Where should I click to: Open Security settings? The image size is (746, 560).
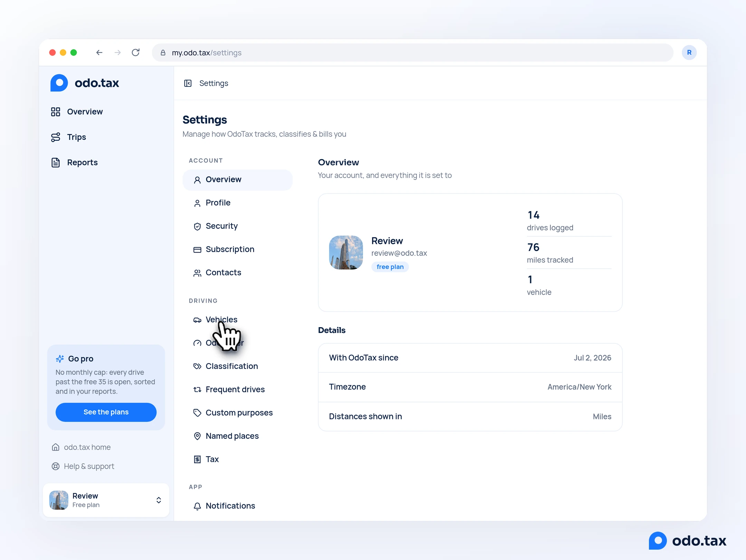pos(237,226)
